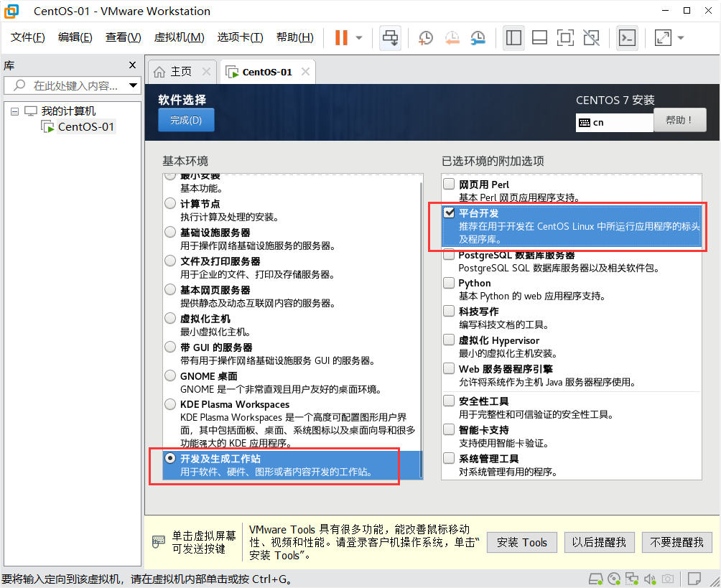Select the 文件及打印服务器 radio button

pos(170,261)
